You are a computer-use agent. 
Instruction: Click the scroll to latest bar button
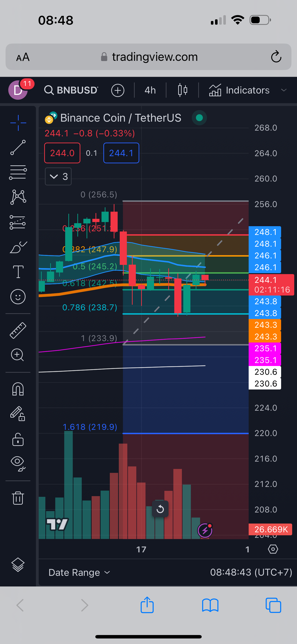point(160,509)
